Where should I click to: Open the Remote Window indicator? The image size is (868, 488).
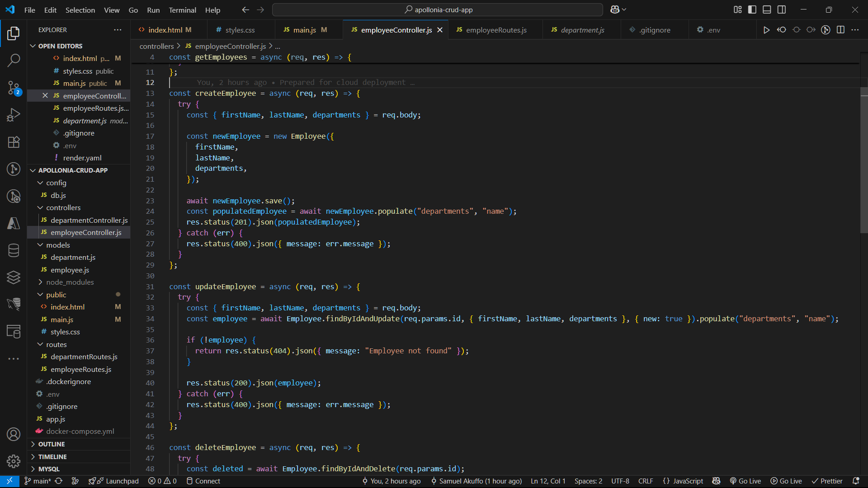[9, 481]
